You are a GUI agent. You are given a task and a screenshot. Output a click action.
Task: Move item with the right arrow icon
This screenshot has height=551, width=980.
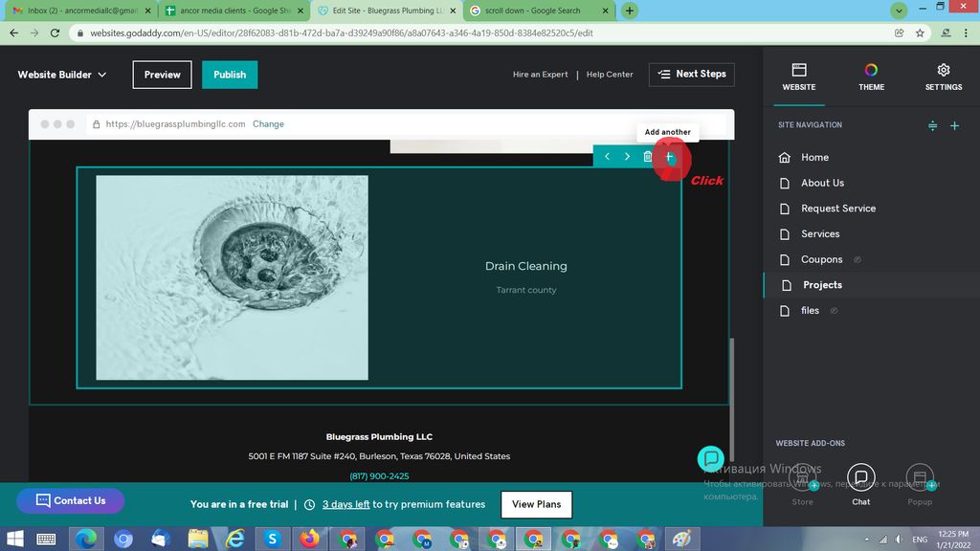coord(628,157)
